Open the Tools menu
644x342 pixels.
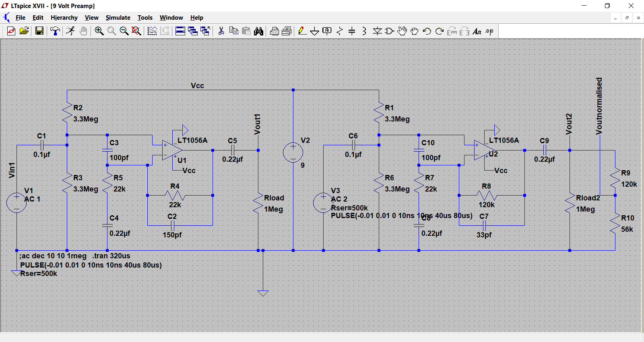coord(145,18)
